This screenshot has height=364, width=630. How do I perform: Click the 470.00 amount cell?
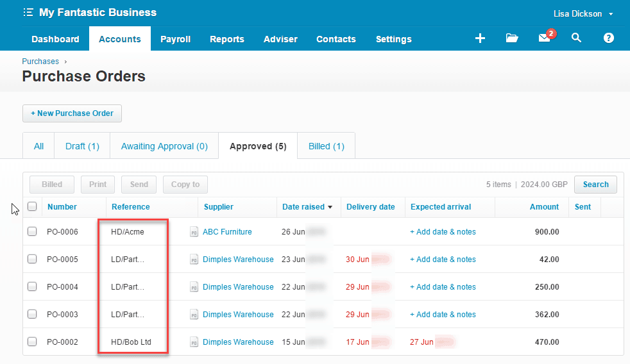(x=547, y=342)
